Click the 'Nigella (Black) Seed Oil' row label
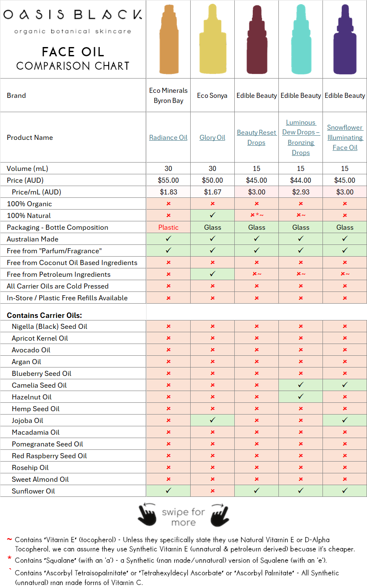The height and width of the screenshot is (588, 367). (50, 326)
